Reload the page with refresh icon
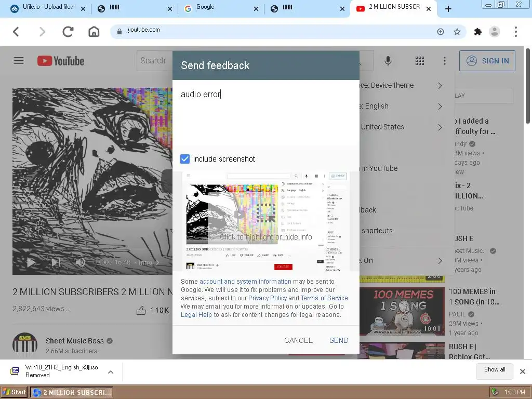 tap(68, 32)
